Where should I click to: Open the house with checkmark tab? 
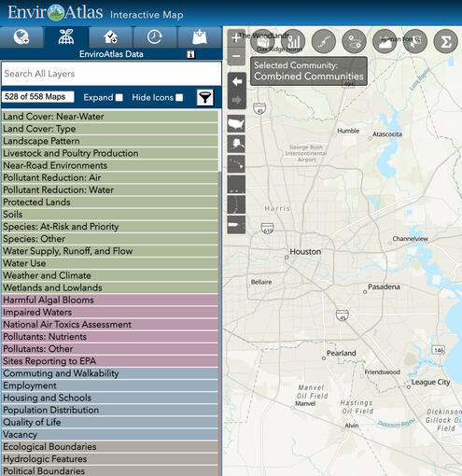coord(110,37)
